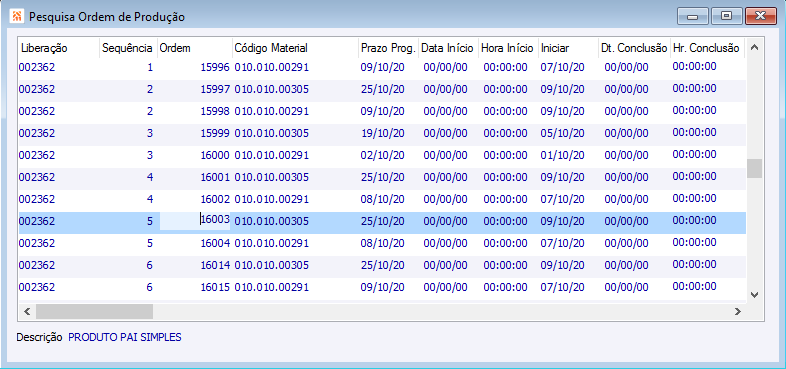
Task: Select order 15999 cell
Action: 194,133
